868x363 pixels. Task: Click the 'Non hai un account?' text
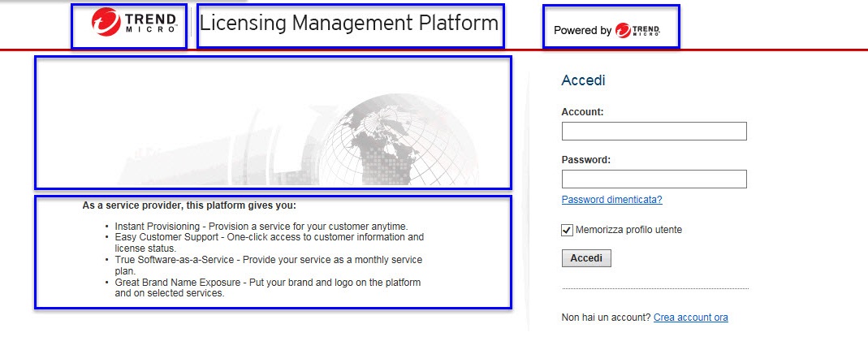pyautogui.click(x=606, y=318)
